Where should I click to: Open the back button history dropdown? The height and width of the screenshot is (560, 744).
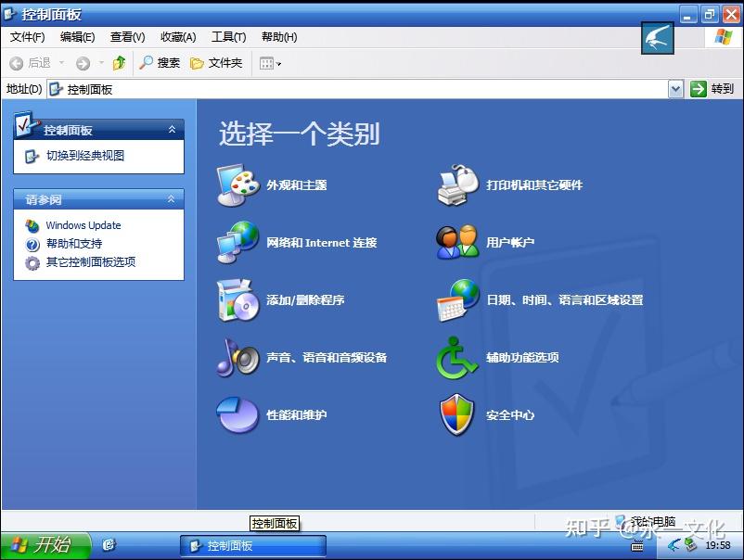point(61,63)
